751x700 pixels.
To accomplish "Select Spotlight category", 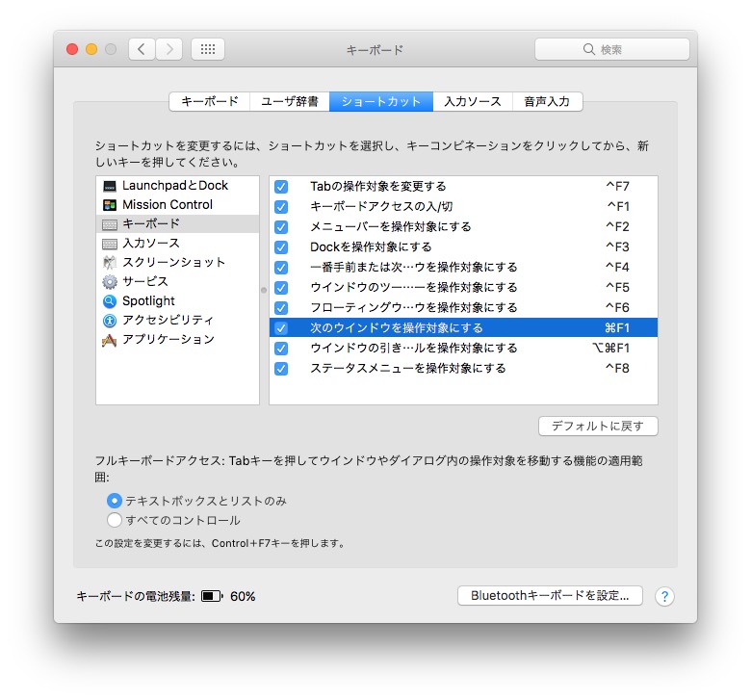I will click(178, 300).
